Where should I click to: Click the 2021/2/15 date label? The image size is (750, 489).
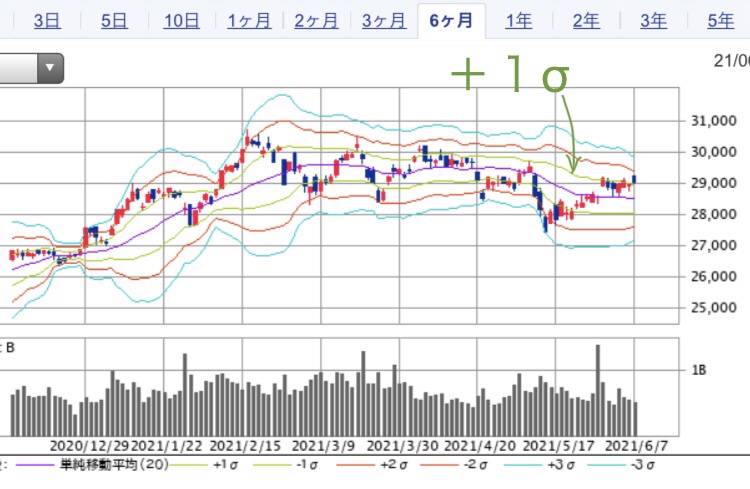tap(245, 446)
